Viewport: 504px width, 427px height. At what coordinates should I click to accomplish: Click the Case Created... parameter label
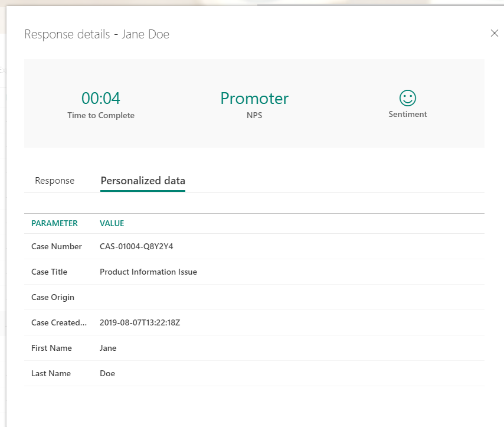click(x=59, y=322)
